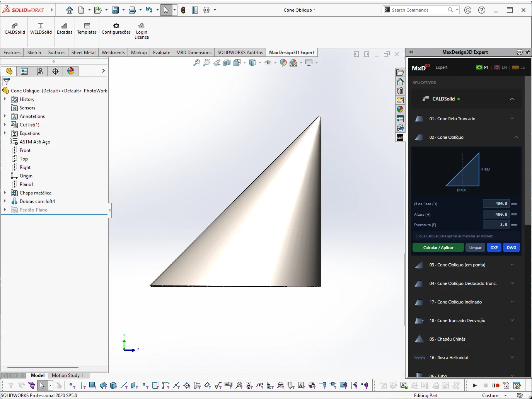Switch language to PT flag
This screenshot has width=532, height=399.
click(482, 67)
